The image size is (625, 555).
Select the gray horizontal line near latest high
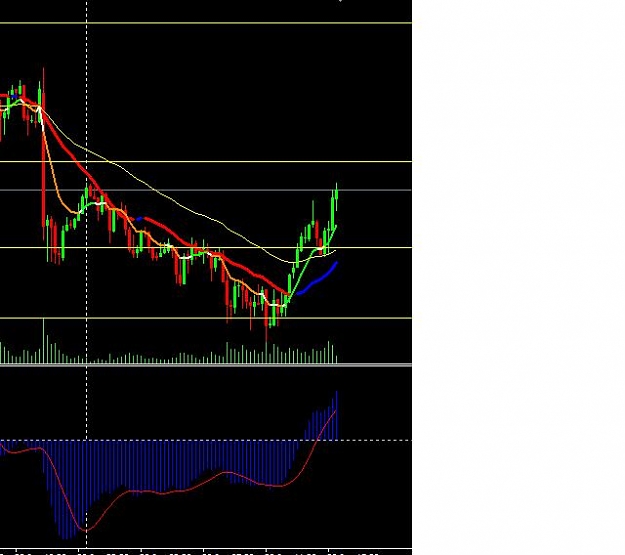[x=206, y=190]
